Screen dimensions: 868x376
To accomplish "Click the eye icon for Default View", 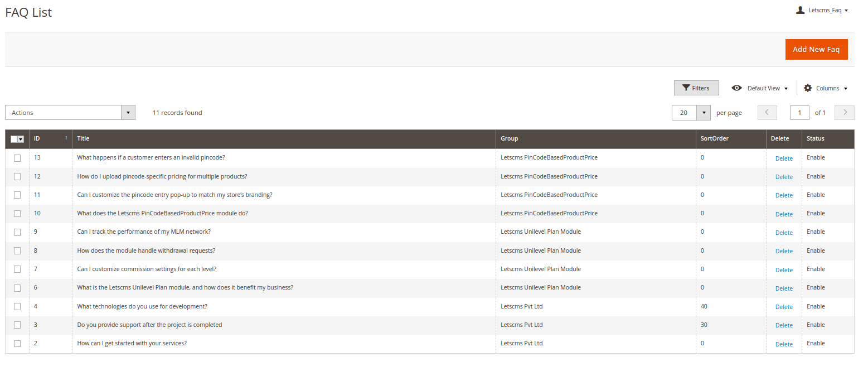I will click(736, 88).
